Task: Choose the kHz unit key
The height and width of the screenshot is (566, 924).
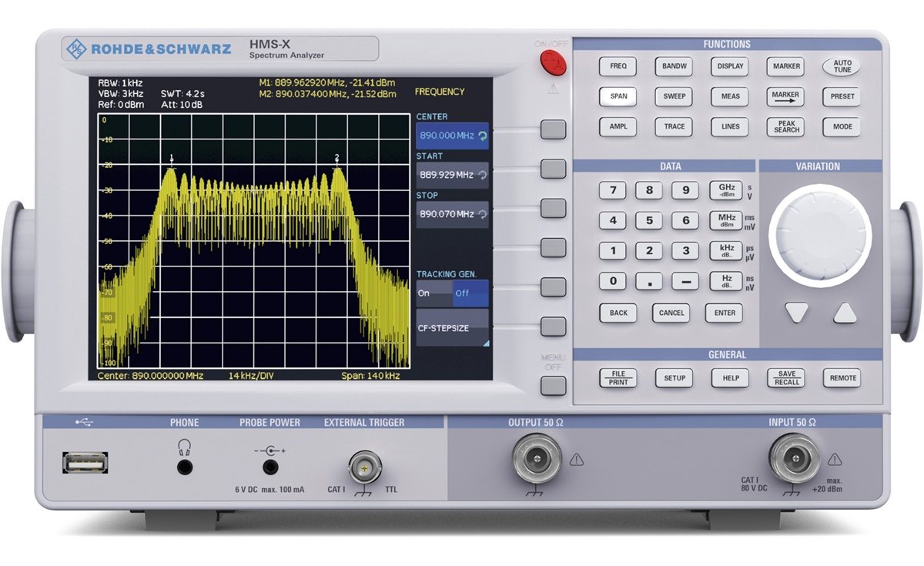Action: (x=726, y=251)
